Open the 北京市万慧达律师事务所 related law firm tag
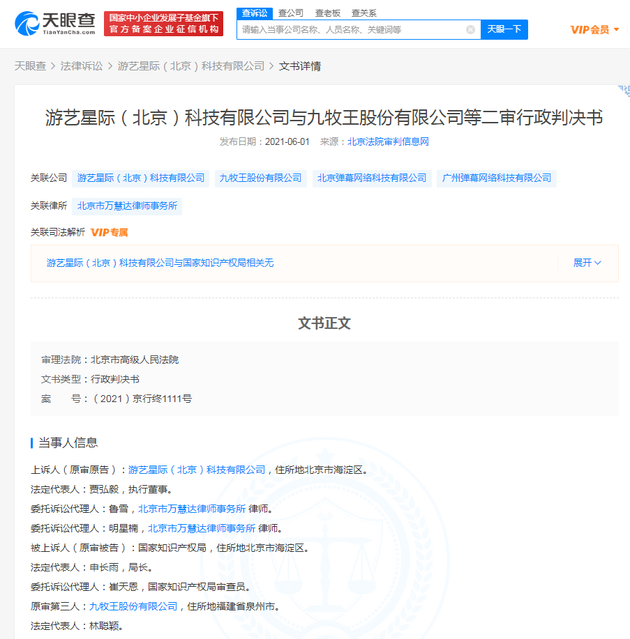Image resolution: width=630 pixels, height=639 pixels. (x=129, y=206)
